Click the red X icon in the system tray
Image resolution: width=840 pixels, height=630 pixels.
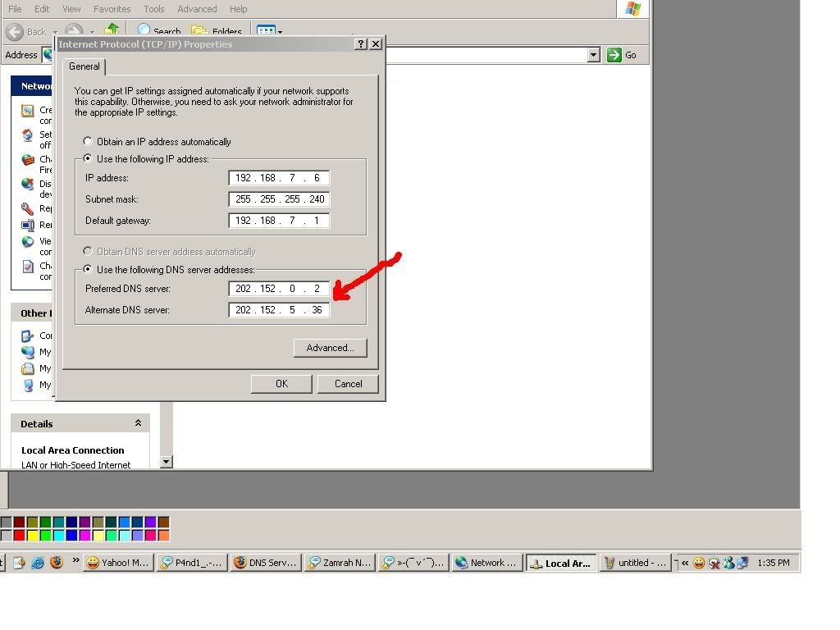[714, 563]
